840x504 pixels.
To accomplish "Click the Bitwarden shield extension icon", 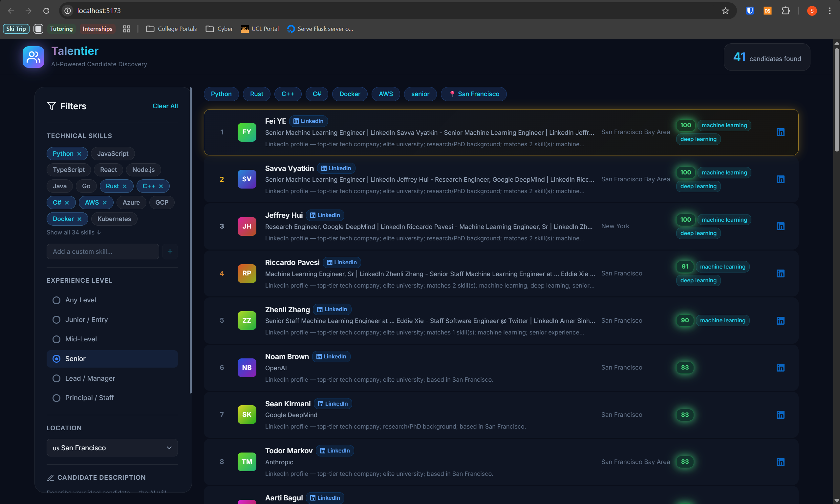I will 750,11.
